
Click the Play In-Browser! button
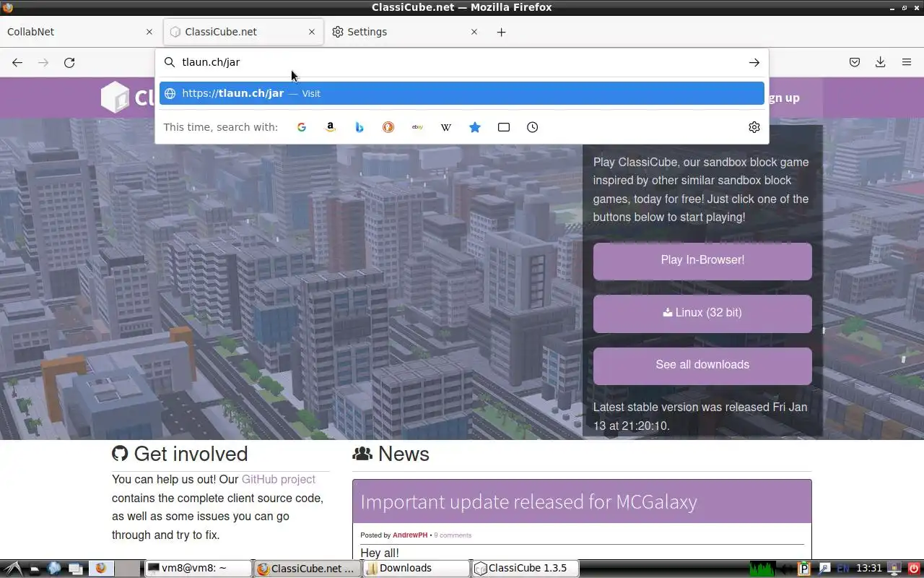coord(702,260)
